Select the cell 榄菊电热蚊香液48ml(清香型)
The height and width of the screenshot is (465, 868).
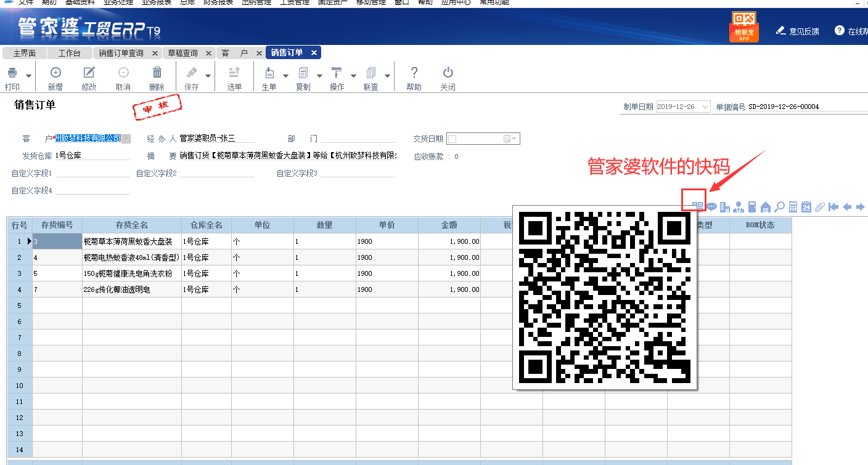point(132,257)
